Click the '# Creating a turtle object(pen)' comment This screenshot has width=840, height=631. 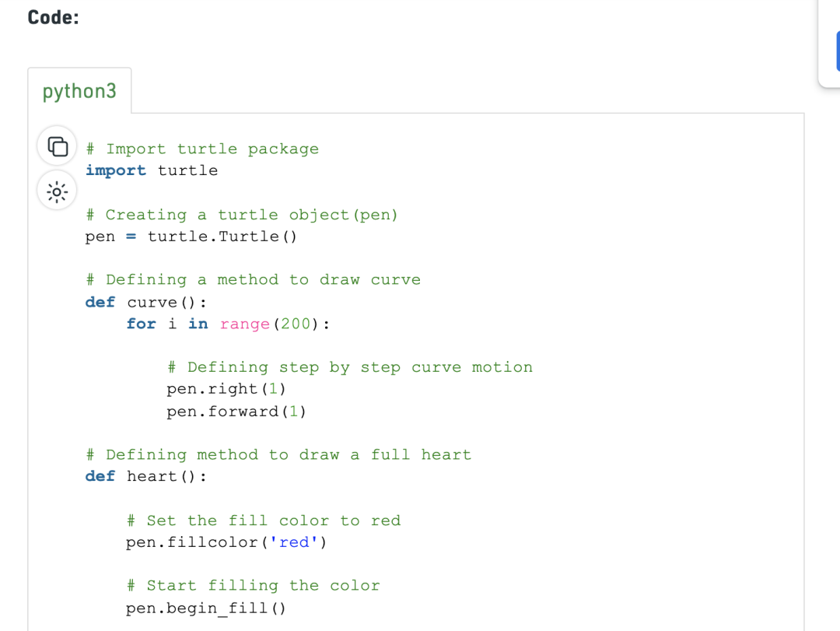242,215
